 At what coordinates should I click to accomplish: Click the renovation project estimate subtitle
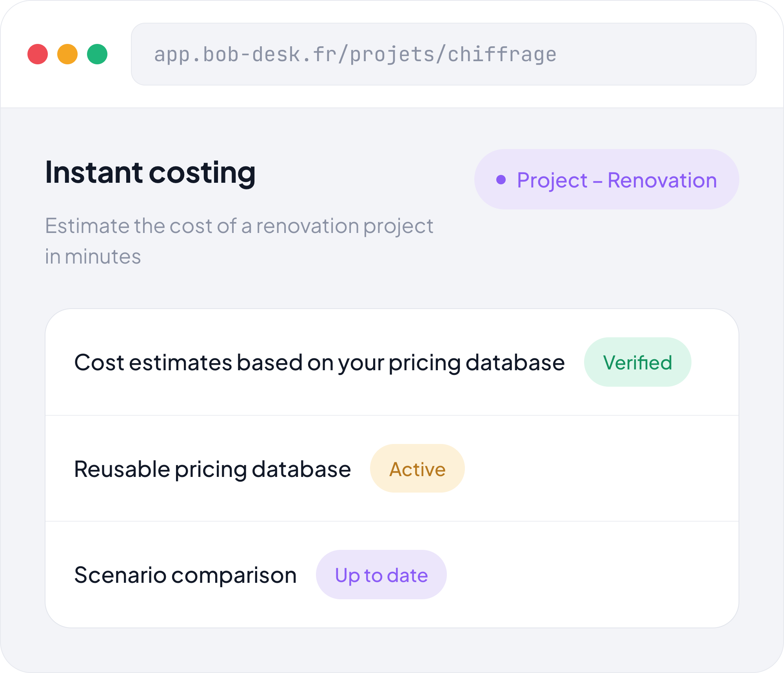[239, 241]
